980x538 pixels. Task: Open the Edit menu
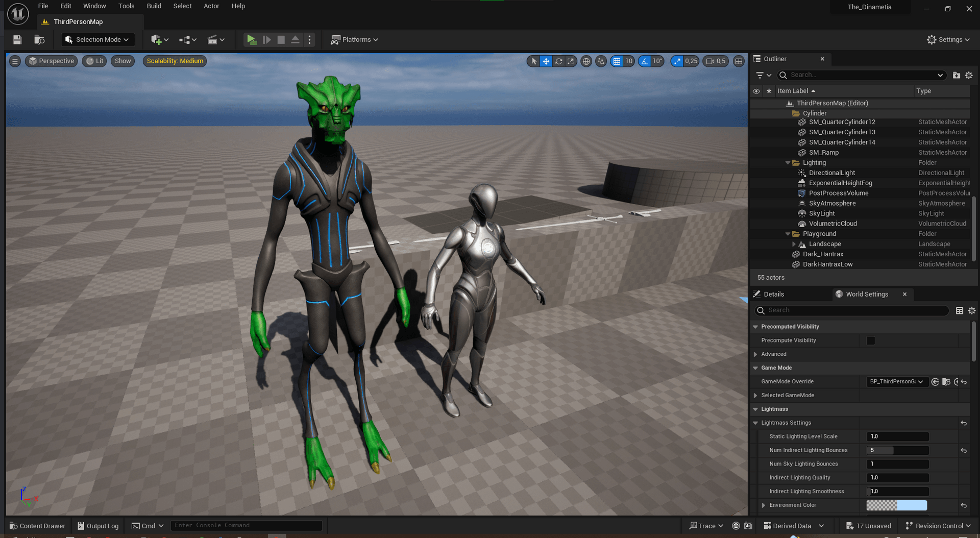point(66,6)
